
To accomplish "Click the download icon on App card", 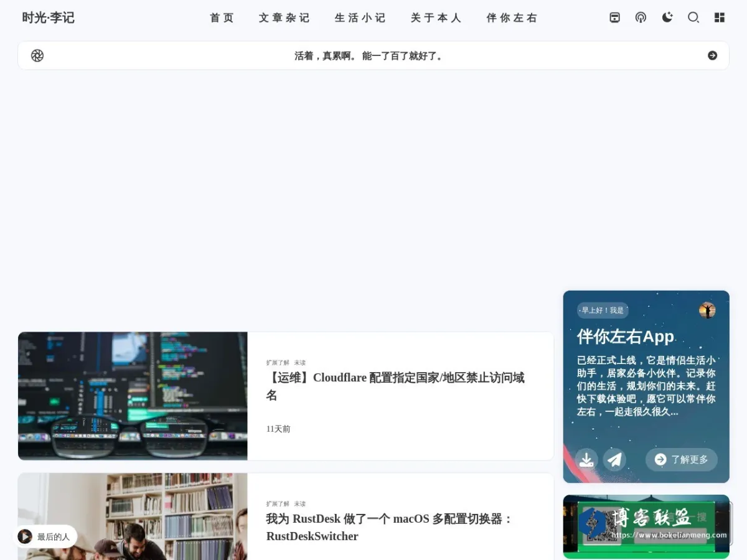I will tap(586, 460).
